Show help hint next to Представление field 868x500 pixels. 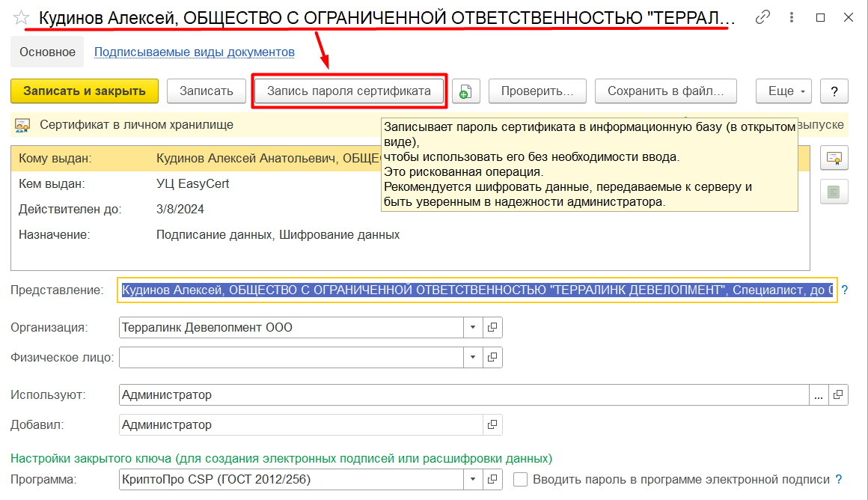844,290
